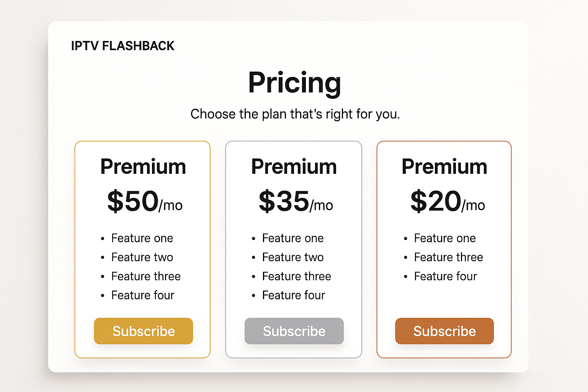
Task: Select the $20/mo Premium plan title
Action: click(444, 167)
